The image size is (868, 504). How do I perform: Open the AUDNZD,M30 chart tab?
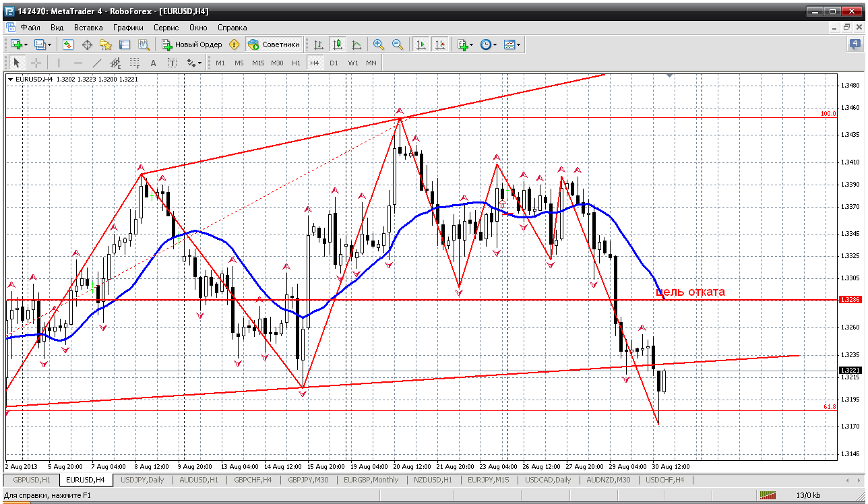tap(609, 480)
